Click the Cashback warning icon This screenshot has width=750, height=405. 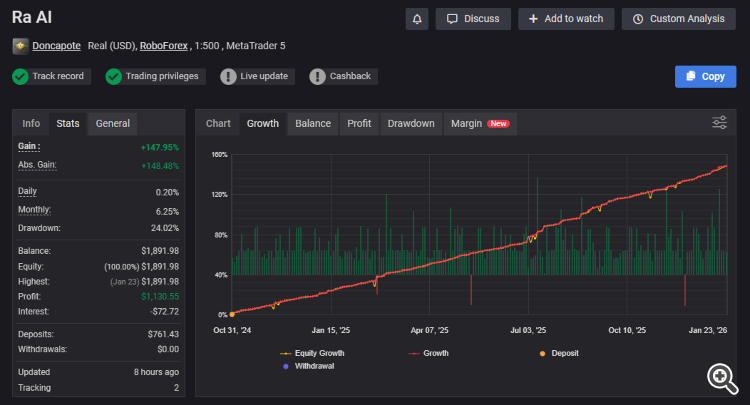[x=317, y=76]
